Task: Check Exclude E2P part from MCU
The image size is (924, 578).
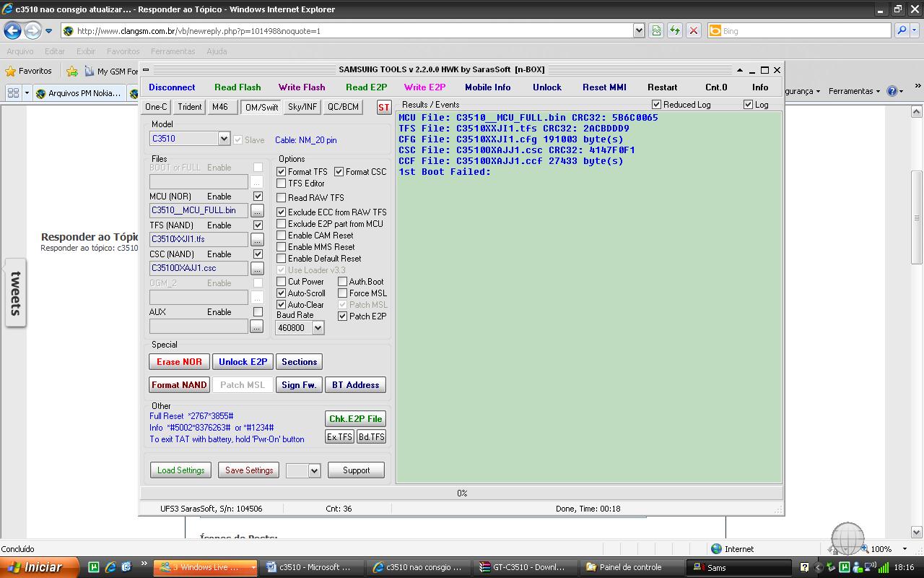Action: point(282,224)
